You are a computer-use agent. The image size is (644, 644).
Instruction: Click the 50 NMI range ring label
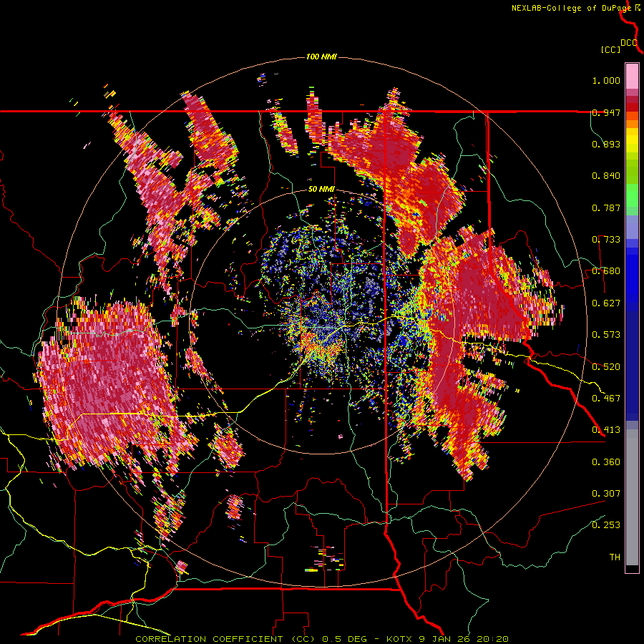click(x=321, y=189)
